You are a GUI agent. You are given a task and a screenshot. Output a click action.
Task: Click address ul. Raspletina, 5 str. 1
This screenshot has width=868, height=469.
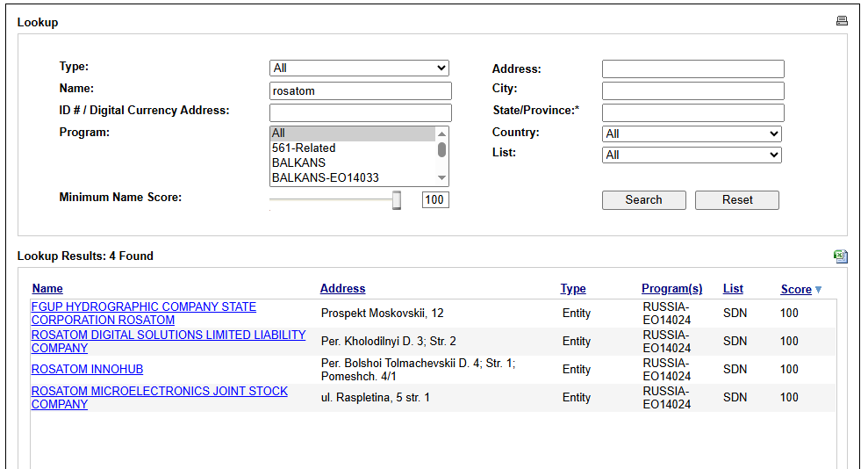[x=376, y=398]
